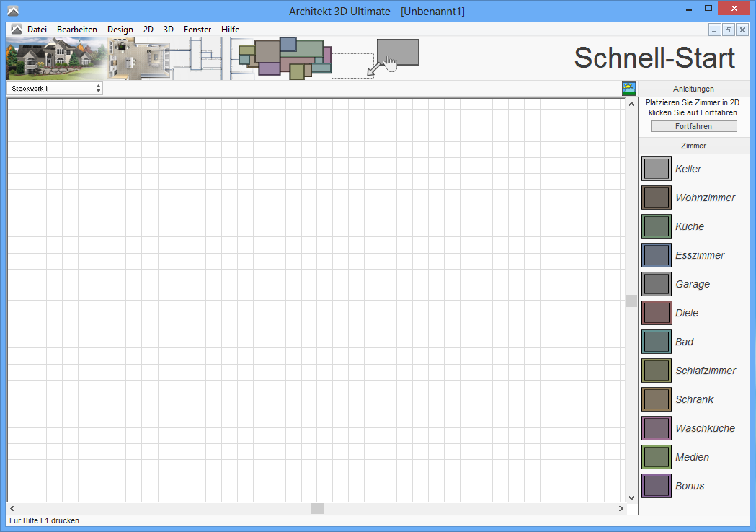Click the Bonus label
The image size is (756, 532).
pyautogui.click(x=690, y=486)
